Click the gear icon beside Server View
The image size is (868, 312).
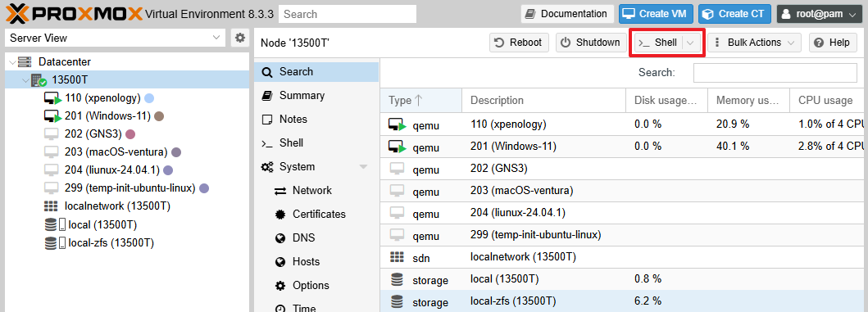239,38
